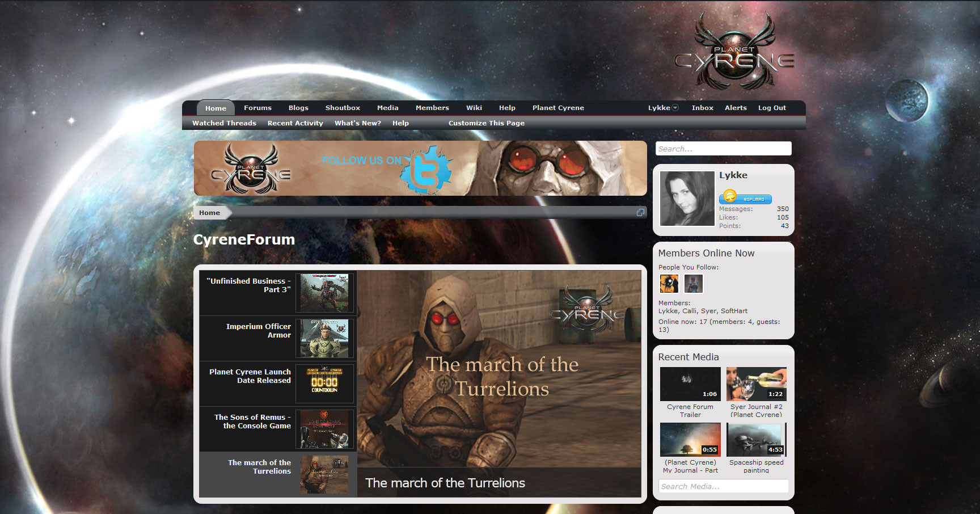Click the Imperium Officer Armor thumbnail
The height and width of the screenshot is (514, 980).
coord(324,338)
